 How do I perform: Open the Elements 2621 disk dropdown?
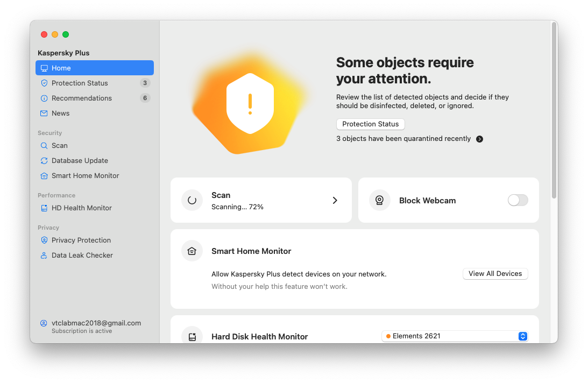(455, 336)
